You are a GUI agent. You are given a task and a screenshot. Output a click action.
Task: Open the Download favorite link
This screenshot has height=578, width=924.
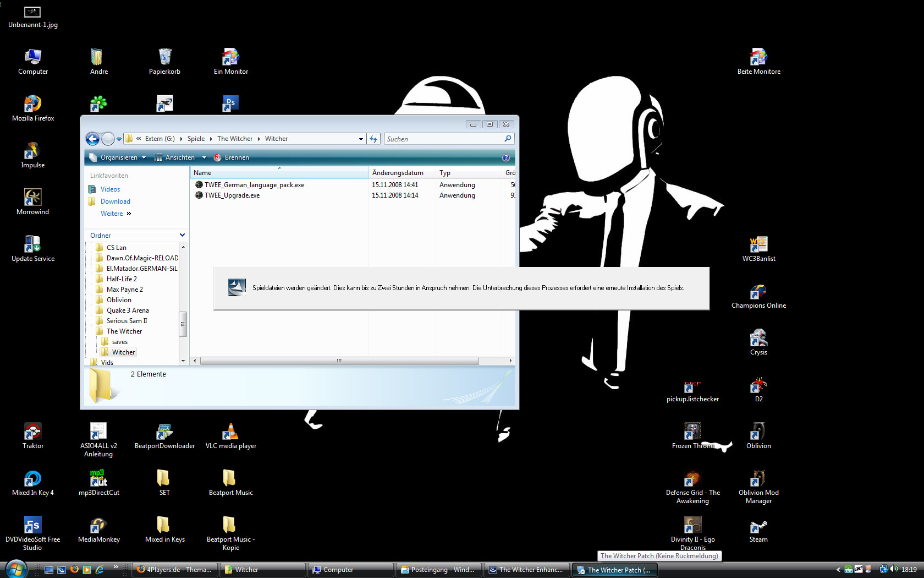coord(116,201)
